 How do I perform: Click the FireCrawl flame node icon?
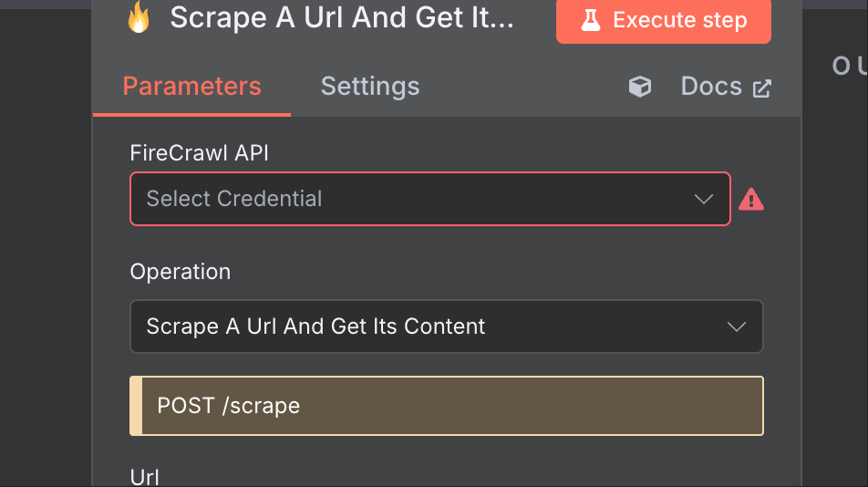pyautogui.click(x=139, y=17)
